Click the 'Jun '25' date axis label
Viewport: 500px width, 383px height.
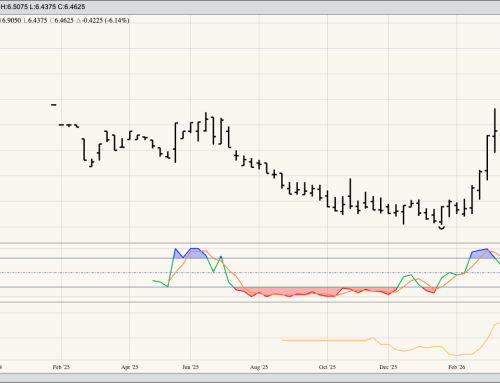[190, 367]
